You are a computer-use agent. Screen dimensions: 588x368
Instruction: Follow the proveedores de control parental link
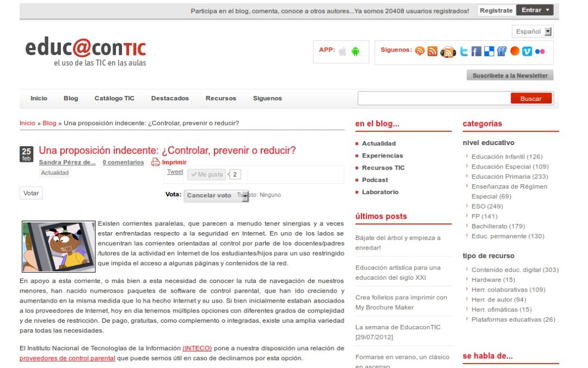[68, 358]
